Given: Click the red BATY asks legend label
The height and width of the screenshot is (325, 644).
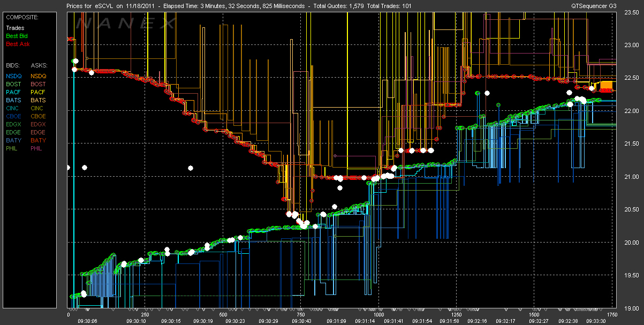Looking at the screenshot, I should 39,140.
